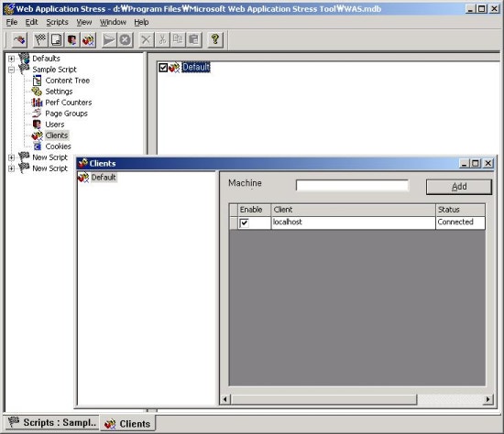
Task: Switch to the Clients bottom tab
Action: pyautogui.click(x=127, y=423)
